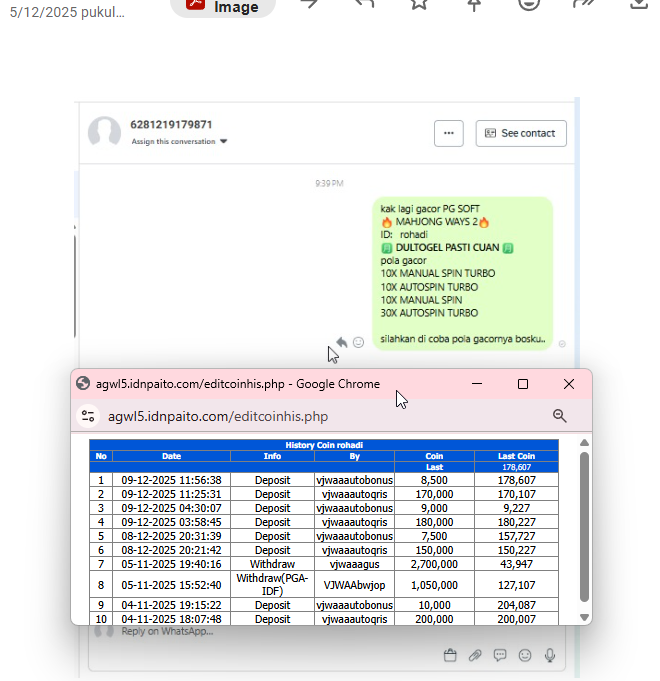This screenshot has height=681, width=660.
Task: Click the Withdraw(PGA-IDF) info cell
Action: (x=272, y=585)
